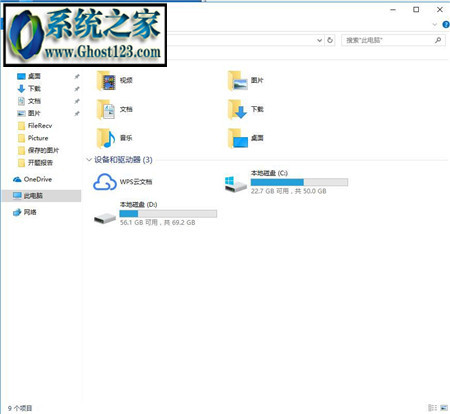Open local disk (D:) drive icon

coord(105,218)
